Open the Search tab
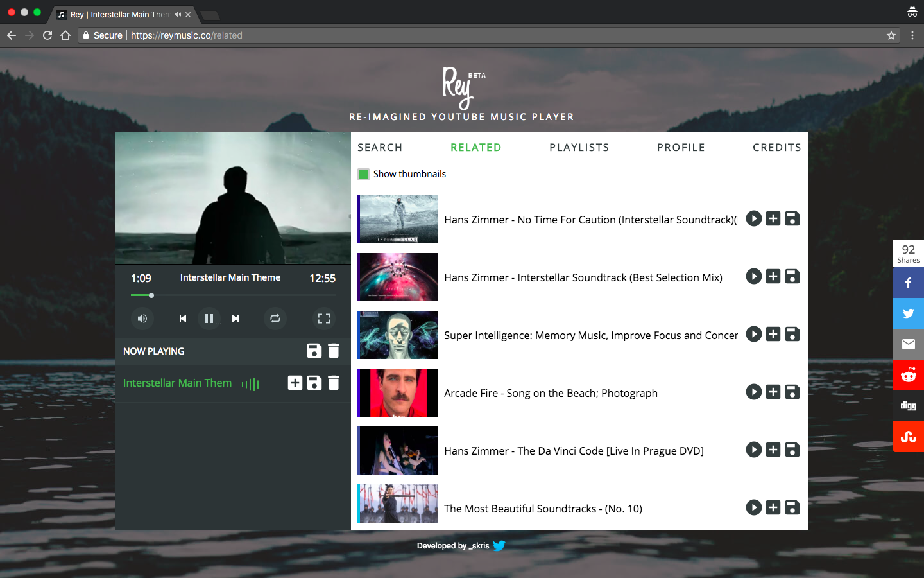Screen dimensions: 924x578 tap(380, 148)
